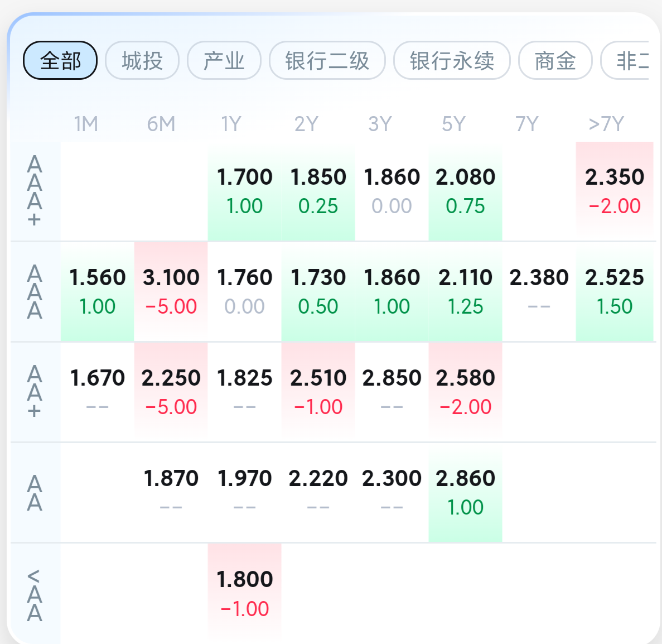Open the AAA 6M cell 3.100
The height and width of the screenshot is (644, 662).
click(171, 291)
